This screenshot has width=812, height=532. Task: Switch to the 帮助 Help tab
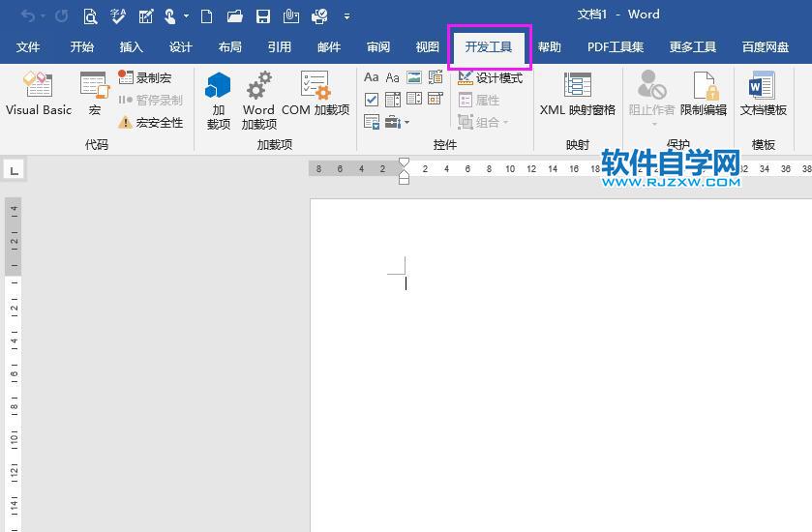pyautogui.click(x=550, y=47)
